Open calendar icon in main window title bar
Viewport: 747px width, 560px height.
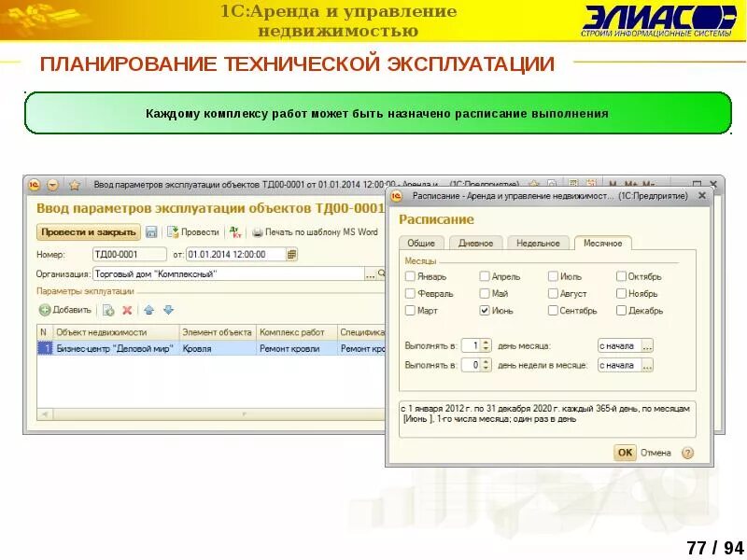point(591,183)
